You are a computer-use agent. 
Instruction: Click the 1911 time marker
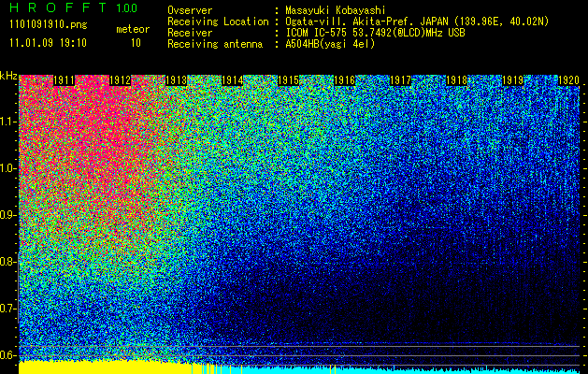[65, 80]
